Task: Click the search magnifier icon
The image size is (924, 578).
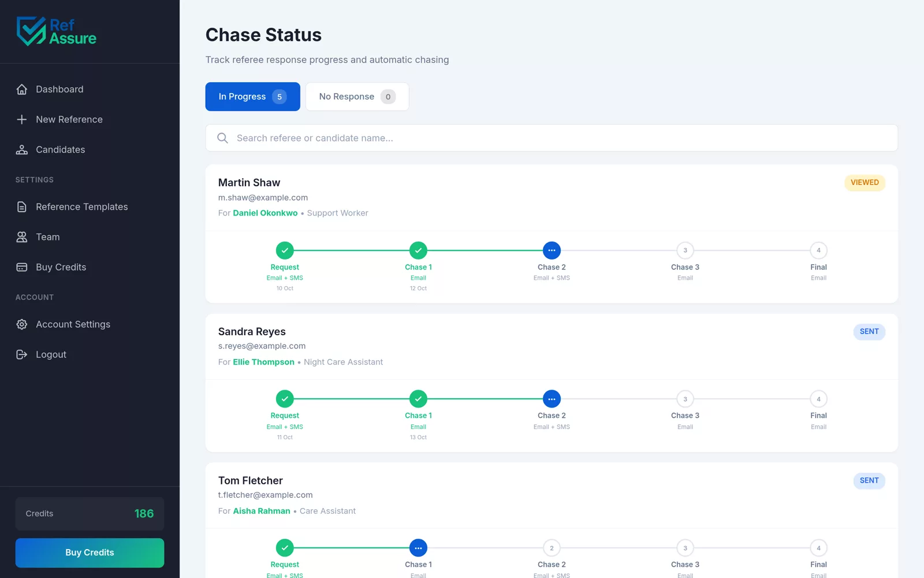Action: click(x=222, y=138)
